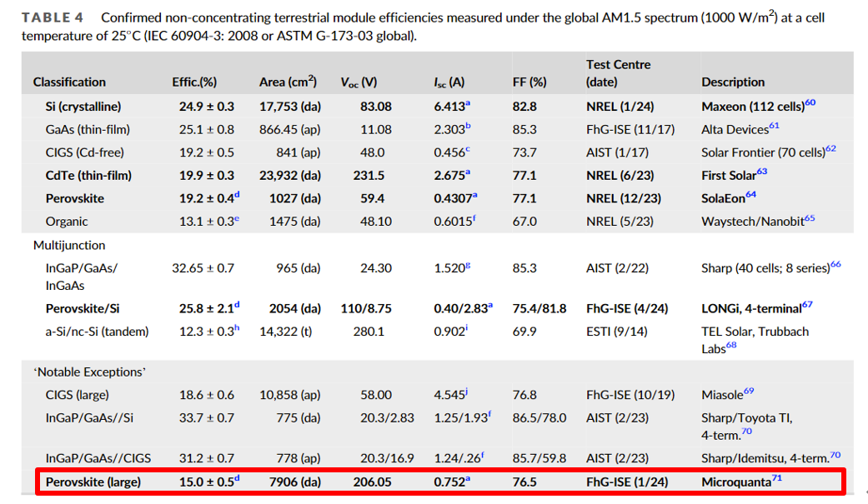The width and height of the screenshot is (868, 504).
Task: Select the CIGS (Cd-free) row label
Action: (85, 152)
